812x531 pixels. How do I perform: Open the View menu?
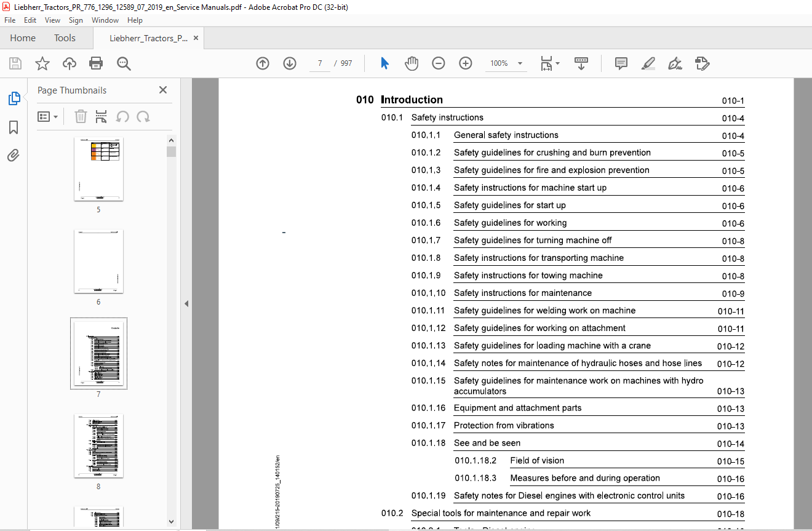[x=52, y=20]
